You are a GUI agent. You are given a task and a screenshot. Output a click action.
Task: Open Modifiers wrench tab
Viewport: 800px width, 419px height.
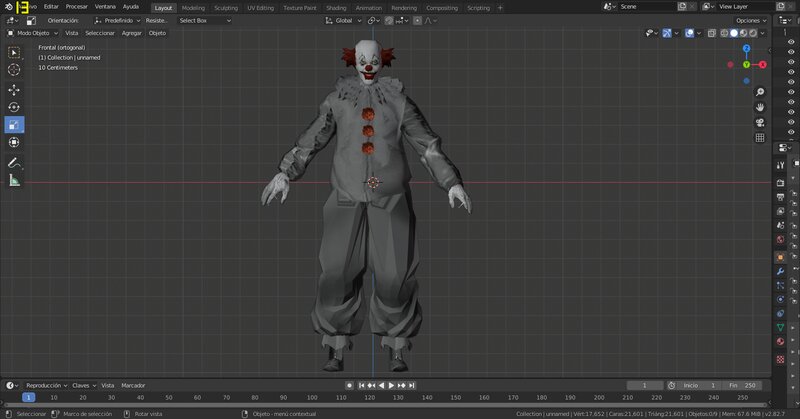[780, 272]
